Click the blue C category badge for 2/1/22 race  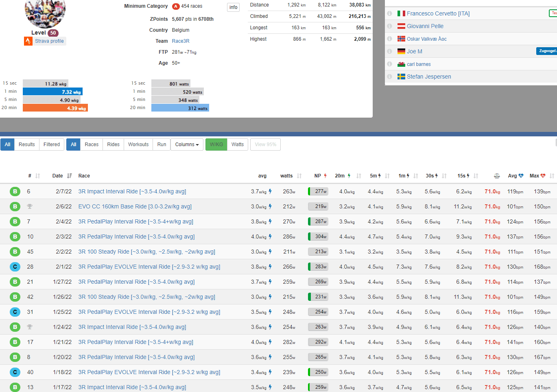pos(15,267)
